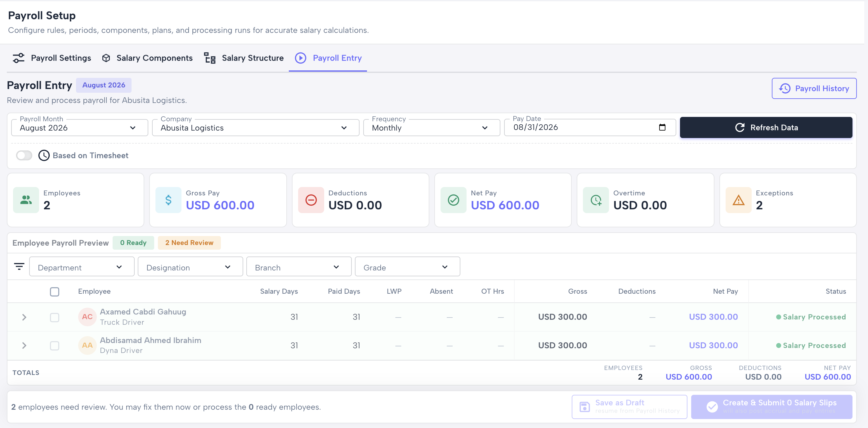
Task: Click the Deductions minus circle icon
Action: pyautogui.click(x=311, y=200)
